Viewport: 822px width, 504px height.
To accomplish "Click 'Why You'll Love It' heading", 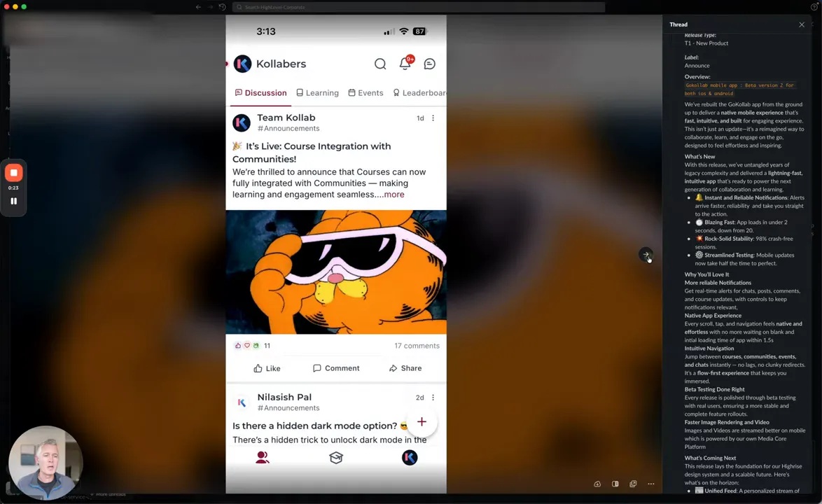I will point(706,274).
